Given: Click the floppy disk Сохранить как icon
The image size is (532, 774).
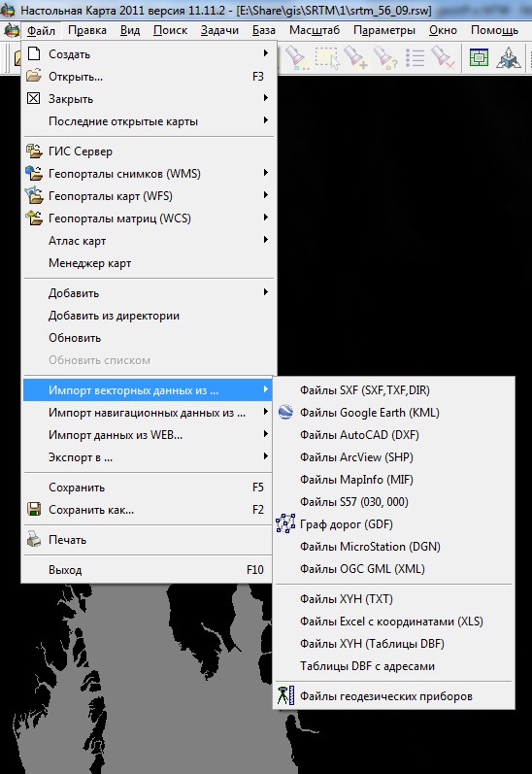Looking at the screenshot, I should tap(34, 510).
